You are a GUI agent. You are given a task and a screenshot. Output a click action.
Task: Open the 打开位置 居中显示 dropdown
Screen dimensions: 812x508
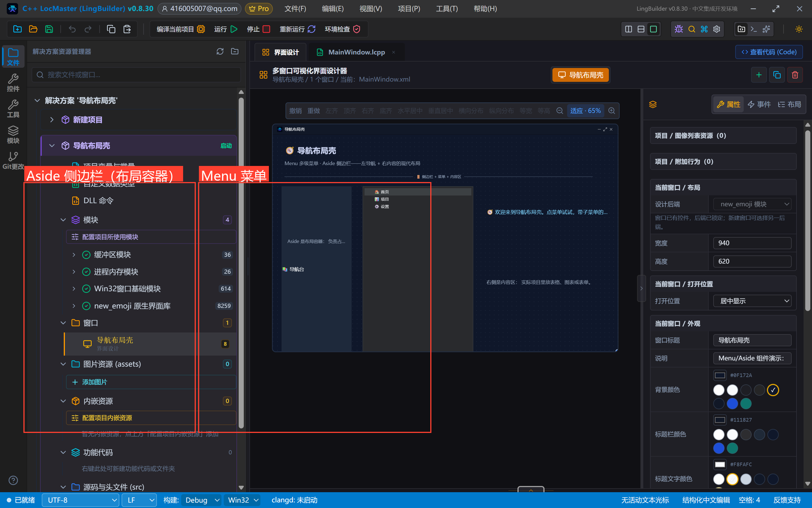pos(752,301)
